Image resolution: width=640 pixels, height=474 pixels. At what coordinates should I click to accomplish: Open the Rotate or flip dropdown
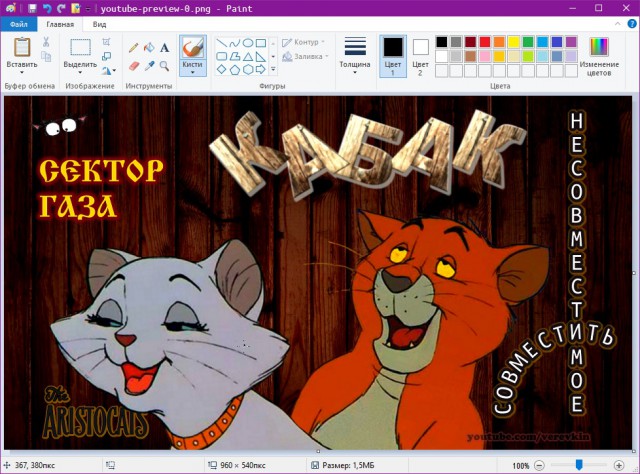[x=109, y=71]
